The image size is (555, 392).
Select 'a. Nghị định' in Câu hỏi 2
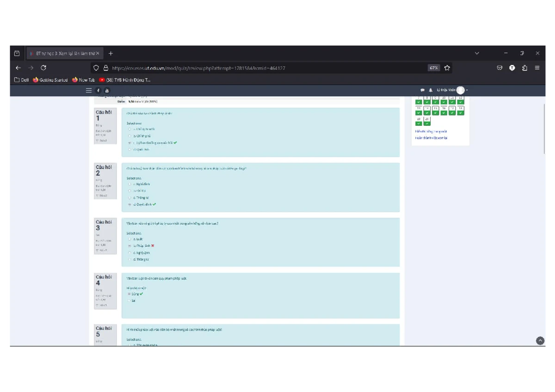pos(130,184)
